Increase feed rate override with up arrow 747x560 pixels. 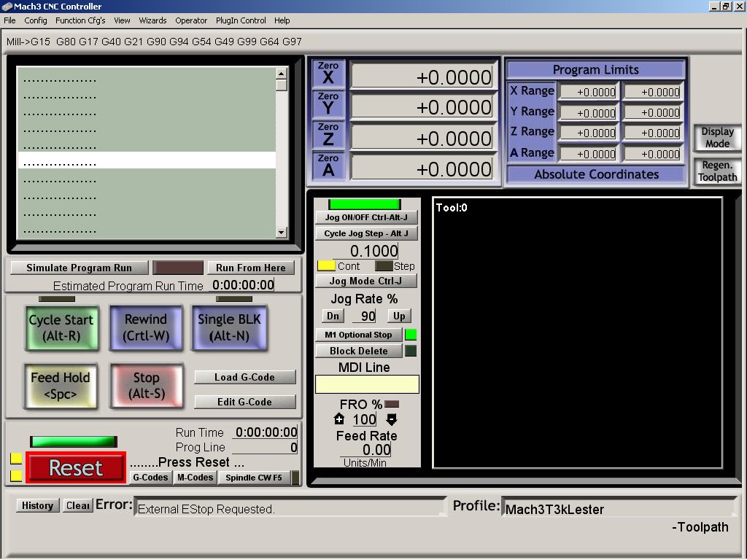point(339,419)
